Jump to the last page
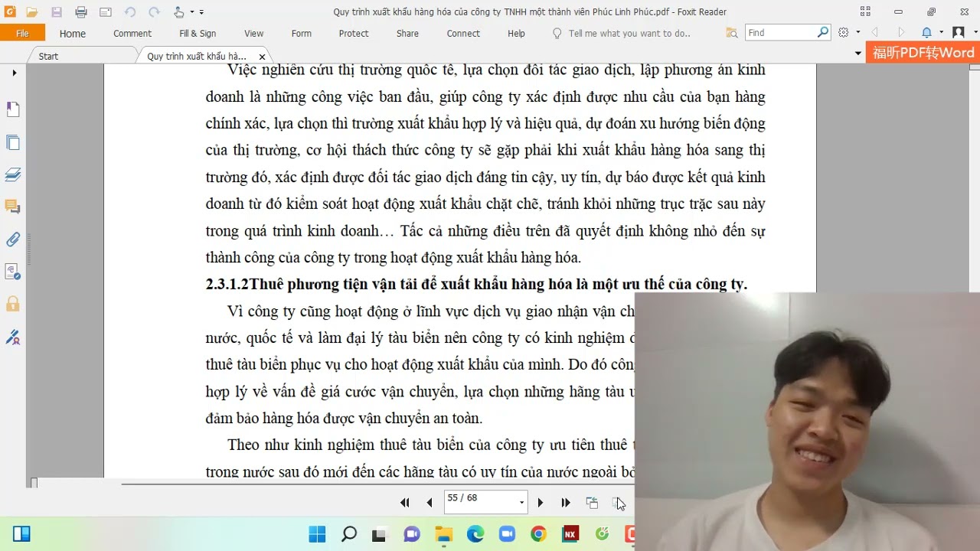The image size is (980, 551). 566,503
